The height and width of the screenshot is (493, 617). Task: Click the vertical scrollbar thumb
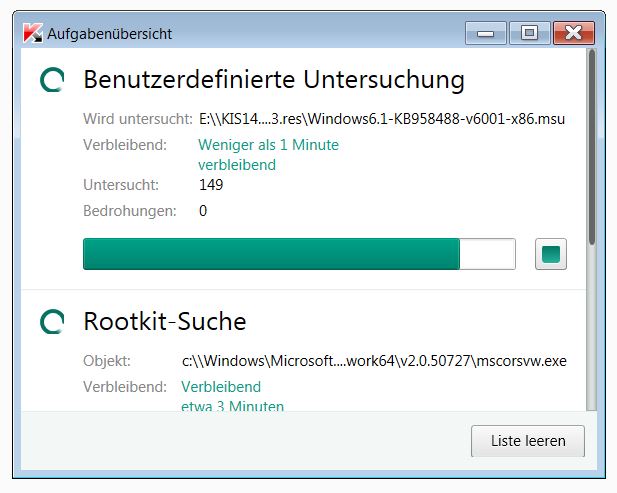[592, 147]
